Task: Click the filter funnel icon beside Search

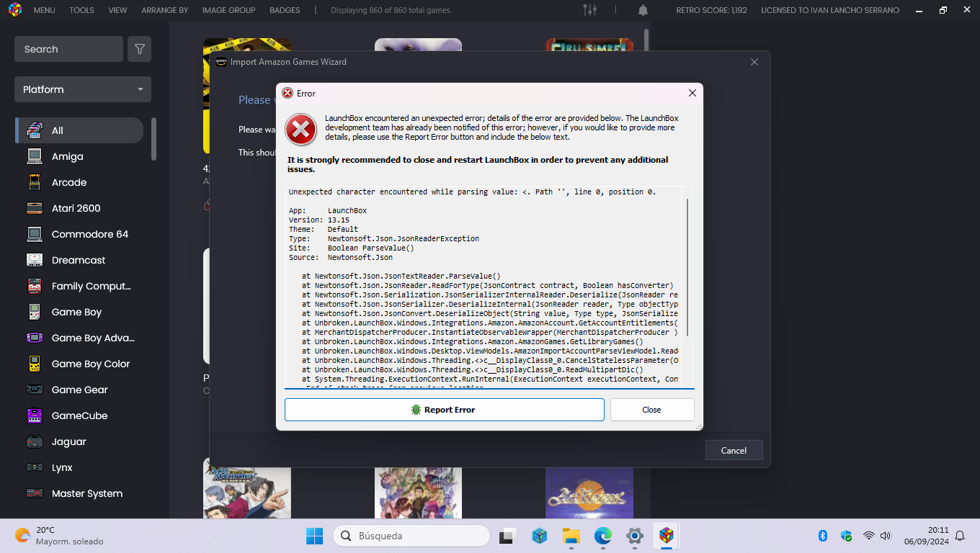Action: 140,49
